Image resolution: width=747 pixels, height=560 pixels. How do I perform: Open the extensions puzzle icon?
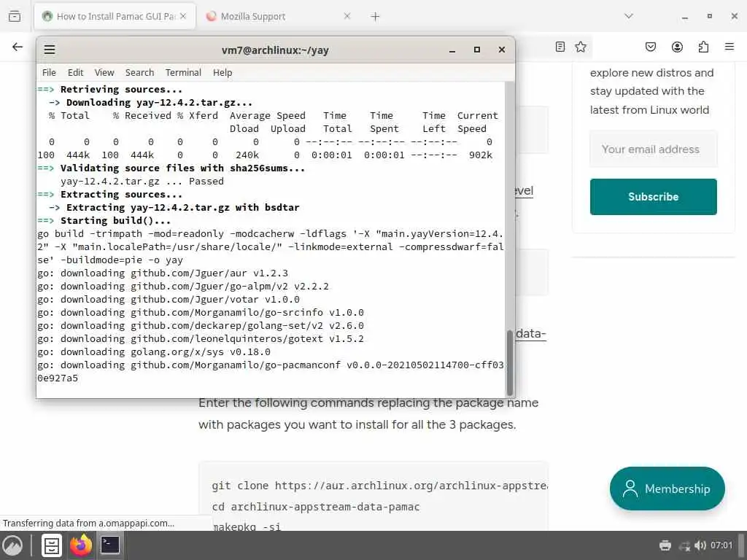(x=703, y=47)
